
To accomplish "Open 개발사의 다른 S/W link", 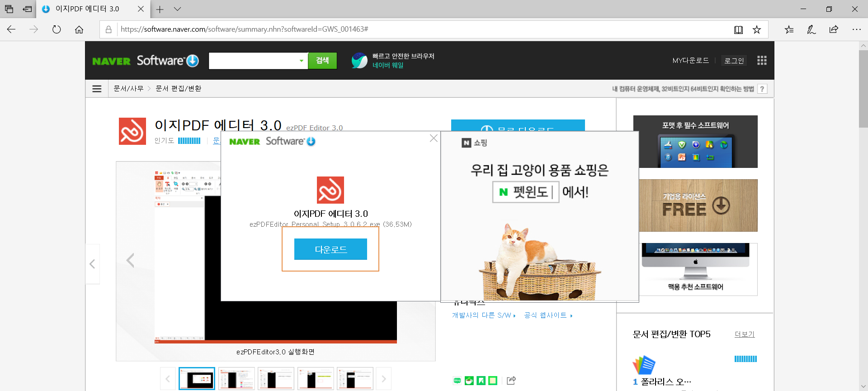I will click(484, 315).
